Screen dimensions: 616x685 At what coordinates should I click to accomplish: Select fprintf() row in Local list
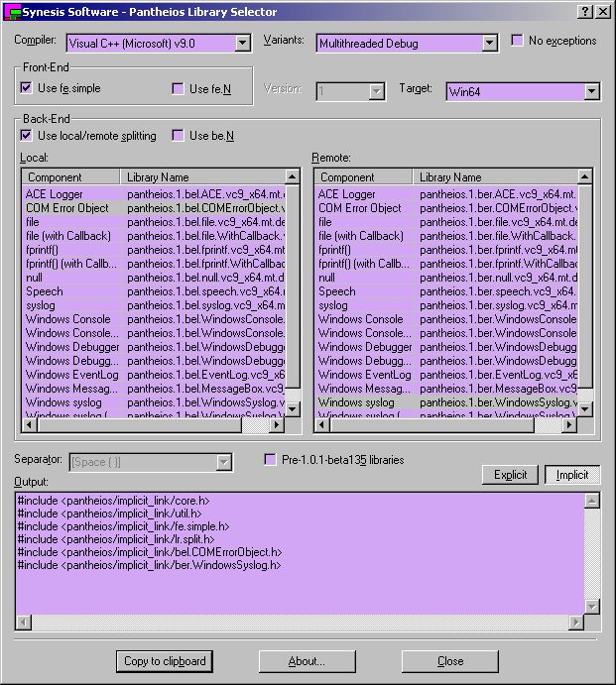click(x=154, y=250)
